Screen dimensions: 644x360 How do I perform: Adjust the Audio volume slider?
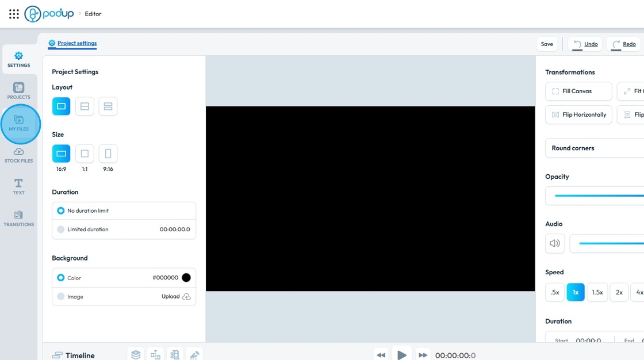click(x=611, y=243)
